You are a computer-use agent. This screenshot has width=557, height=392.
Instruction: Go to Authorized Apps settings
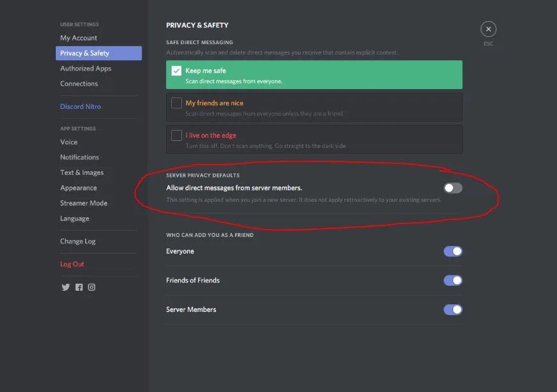86,69
